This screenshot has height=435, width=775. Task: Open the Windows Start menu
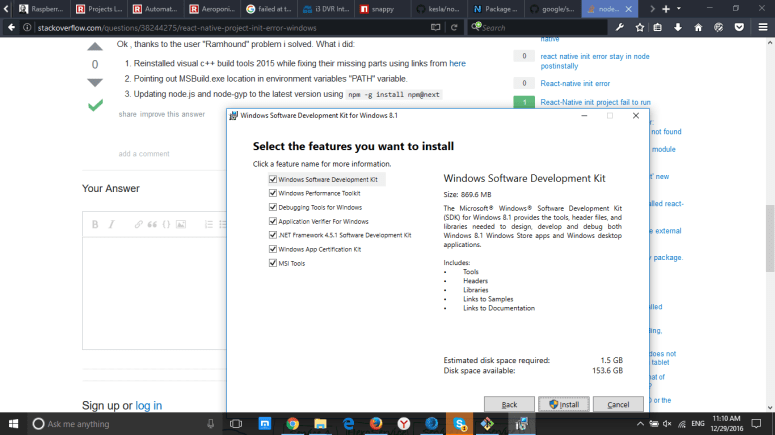click(14, 423)
